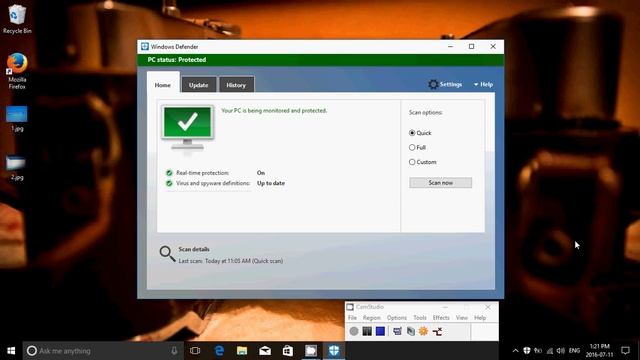This screenshot has width=640, height=360.
Task: Click the Windows Defender tray shield icon
Action: pyautogui.click(x=527, y=351)
